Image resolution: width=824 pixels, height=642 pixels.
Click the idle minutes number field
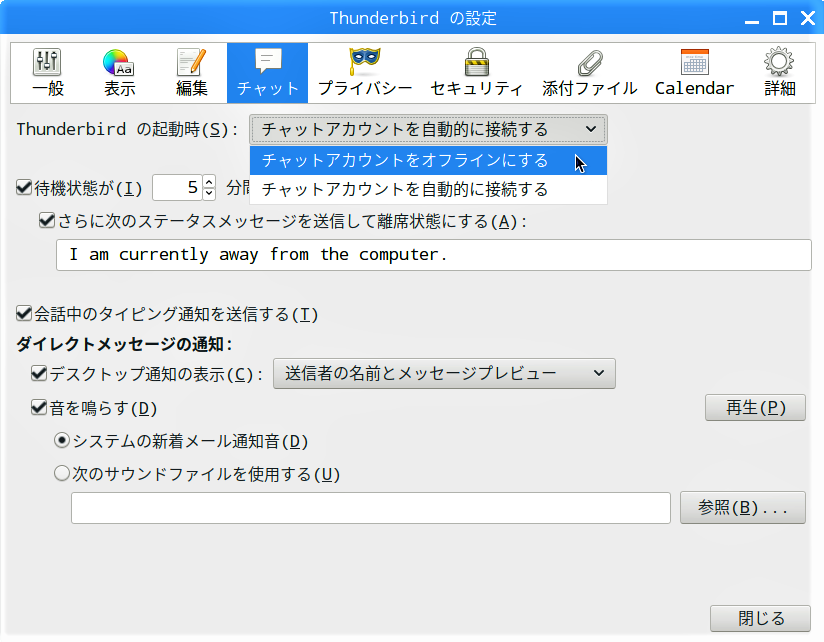coord(178,188)
